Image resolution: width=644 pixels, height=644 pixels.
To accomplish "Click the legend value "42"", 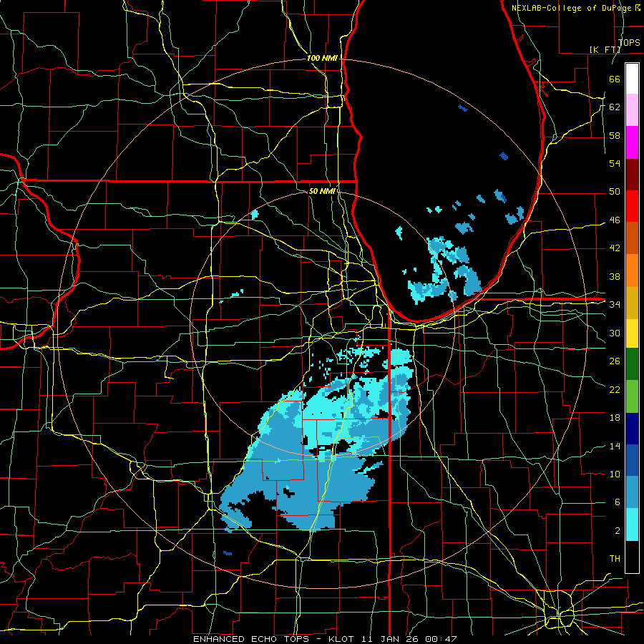I will (x=615, y=248).
